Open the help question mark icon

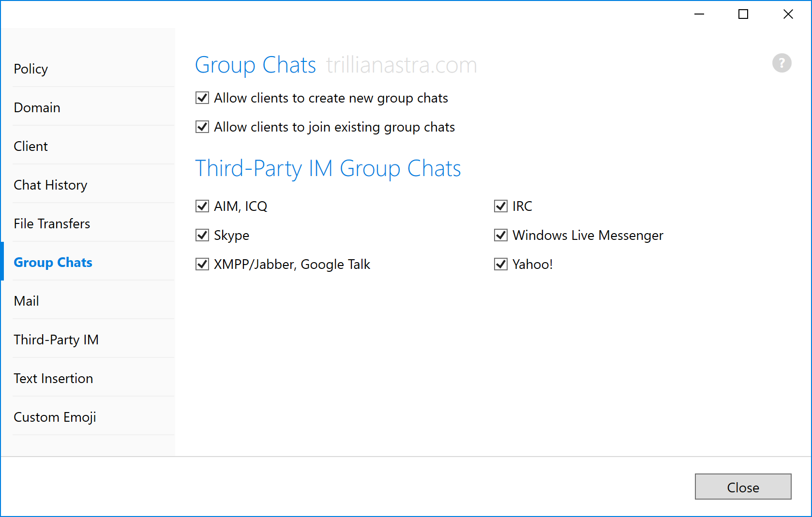[782, 63]
